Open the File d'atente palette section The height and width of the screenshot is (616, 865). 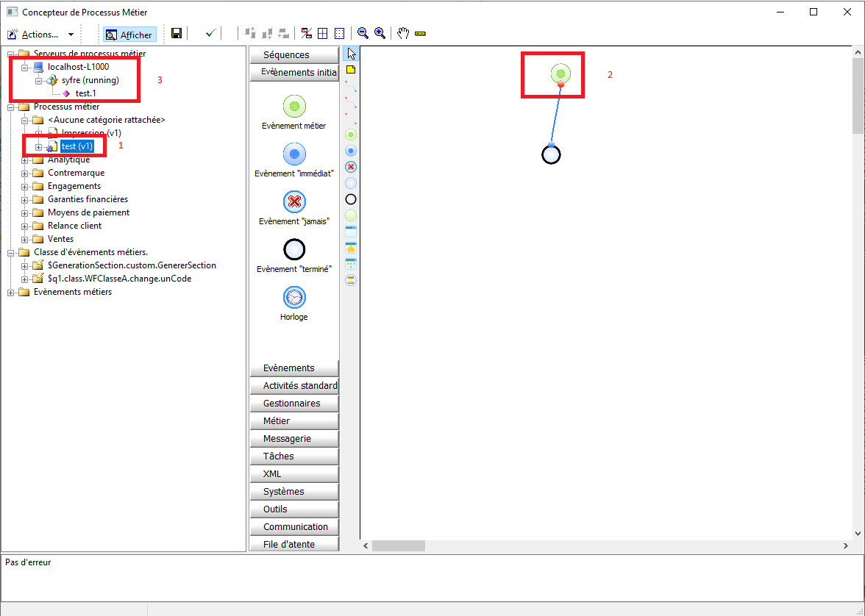click(294, 544)
